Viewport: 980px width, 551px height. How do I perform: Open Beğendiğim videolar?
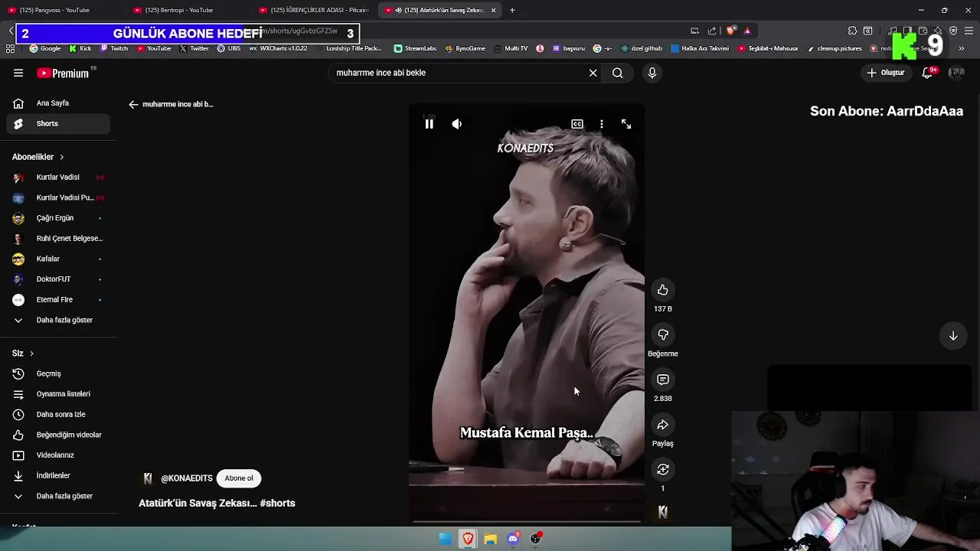point(58,435)
